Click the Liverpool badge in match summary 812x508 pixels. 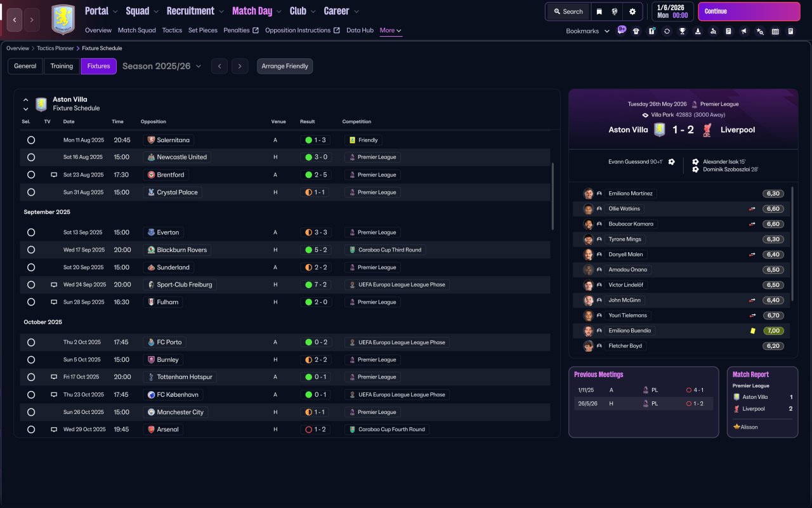[707, 130]
